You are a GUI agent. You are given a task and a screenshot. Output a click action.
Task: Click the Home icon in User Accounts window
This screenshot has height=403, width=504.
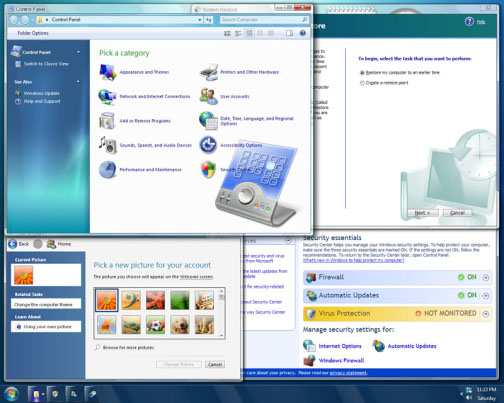51,244
